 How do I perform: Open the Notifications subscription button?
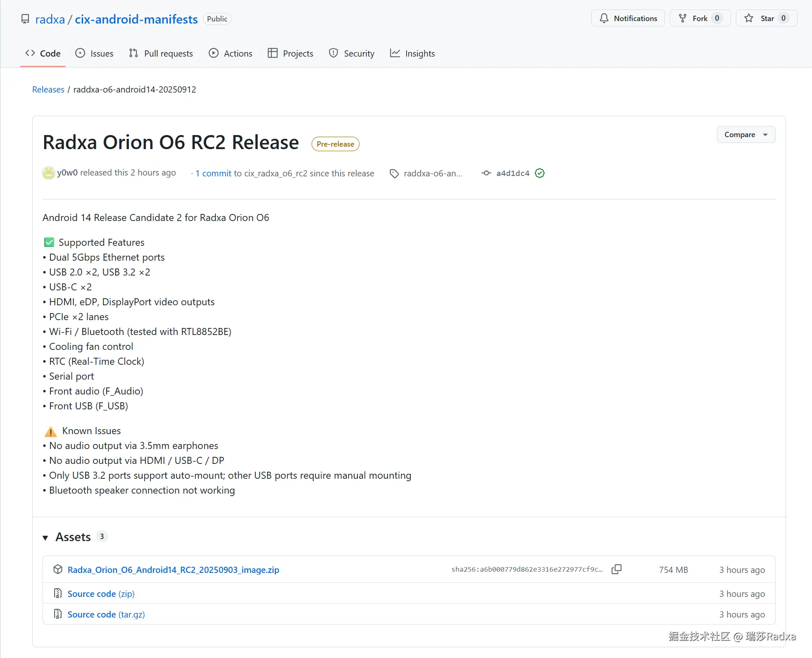tap(628, 18)
